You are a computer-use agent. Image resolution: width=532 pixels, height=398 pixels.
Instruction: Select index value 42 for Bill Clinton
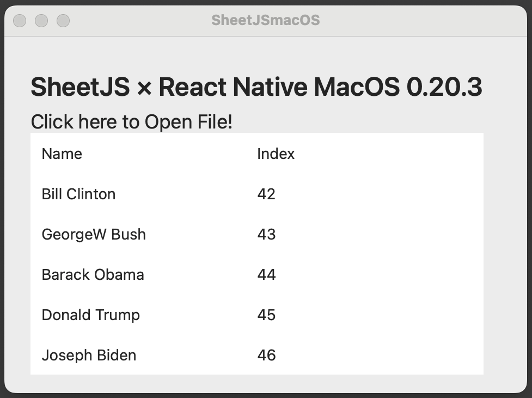point(267,194)
